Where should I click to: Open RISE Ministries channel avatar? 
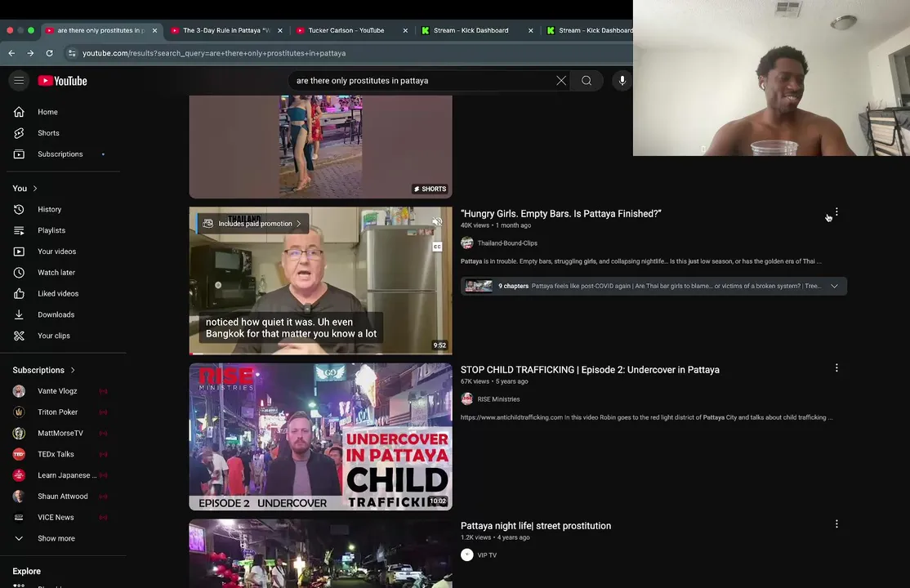[x=467, y=399]
